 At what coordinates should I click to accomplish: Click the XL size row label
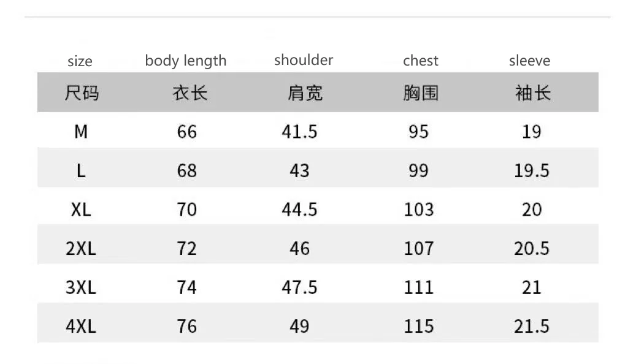pos(81,210)
